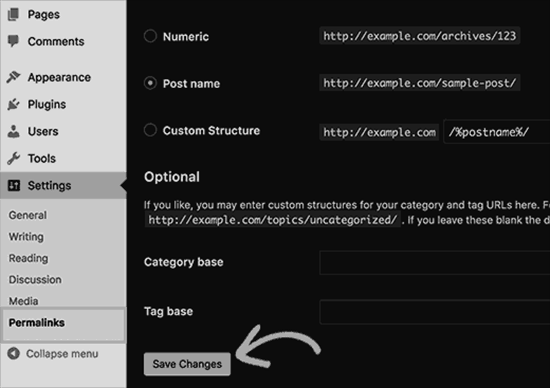Click the Users person icon
550x388 pixels.
[x=13, y=131]
